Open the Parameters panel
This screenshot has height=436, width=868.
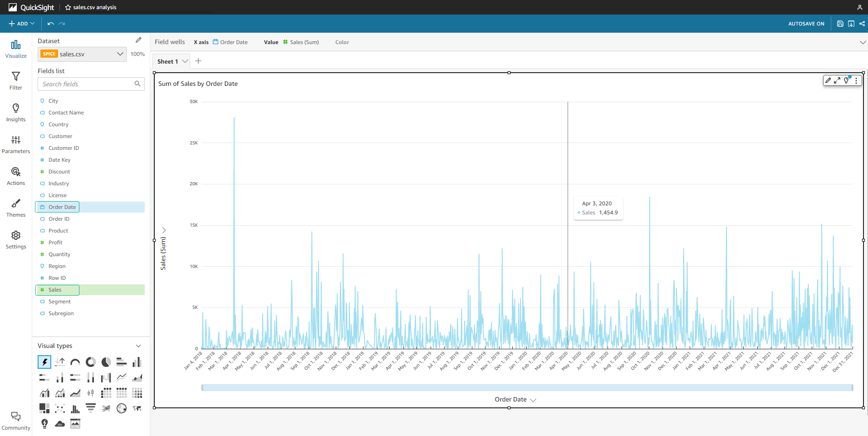click(x=16, y=144)
